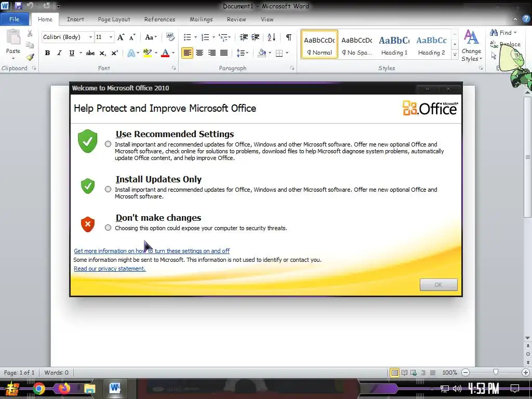Align text left
Viewport: 532px width, 399px height.
coord(187,53)
